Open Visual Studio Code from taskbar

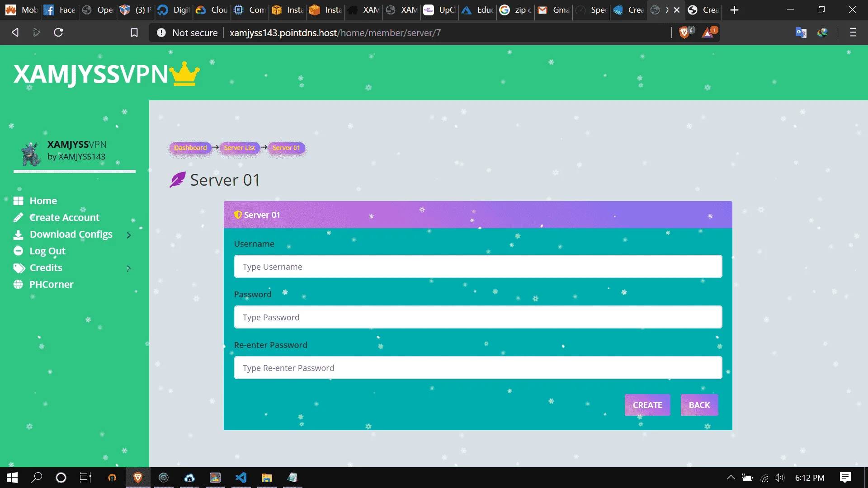241,478
